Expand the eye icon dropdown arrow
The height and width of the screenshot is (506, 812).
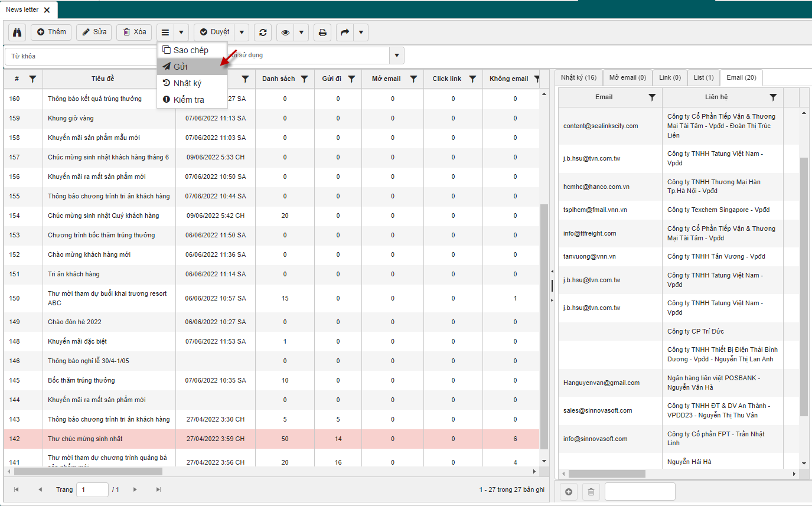[301, 32]
